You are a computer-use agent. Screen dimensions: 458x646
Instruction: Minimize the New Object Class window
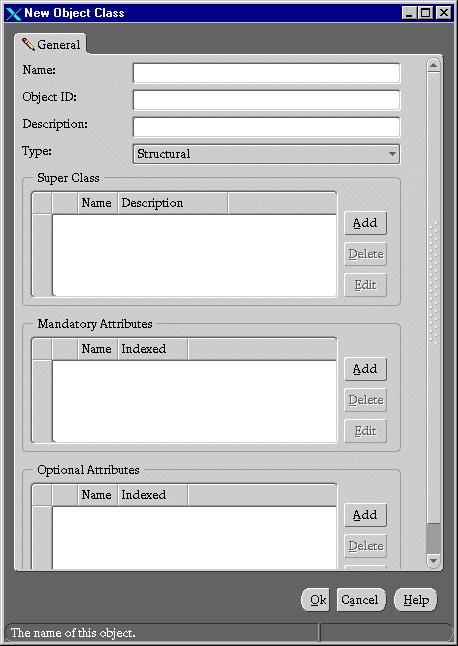pos(409,13)
